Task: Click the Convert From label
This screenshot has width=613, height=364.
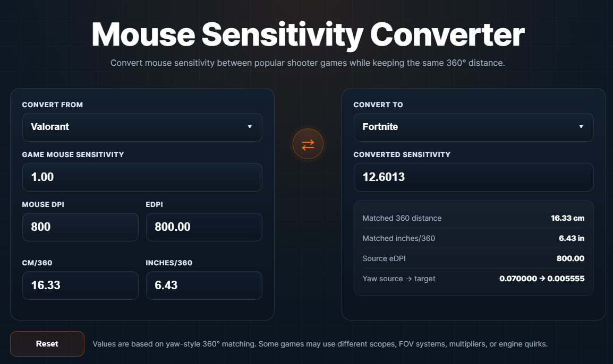Action: [x=53, y=105]
